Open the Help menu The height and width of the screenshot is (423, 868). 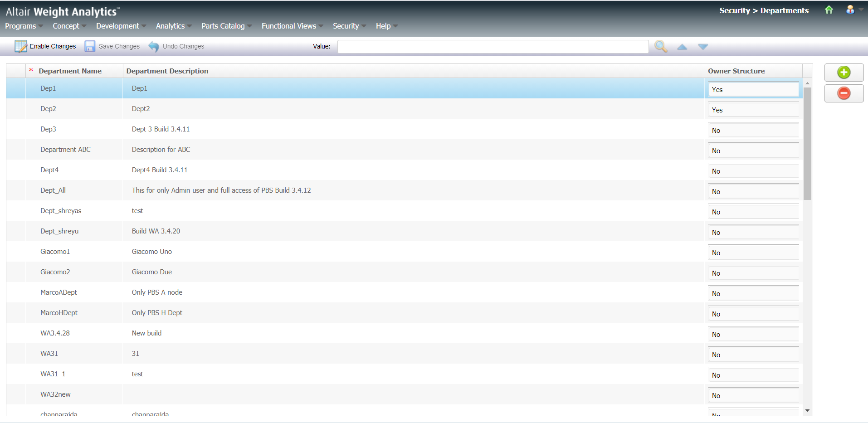[387, 26]
